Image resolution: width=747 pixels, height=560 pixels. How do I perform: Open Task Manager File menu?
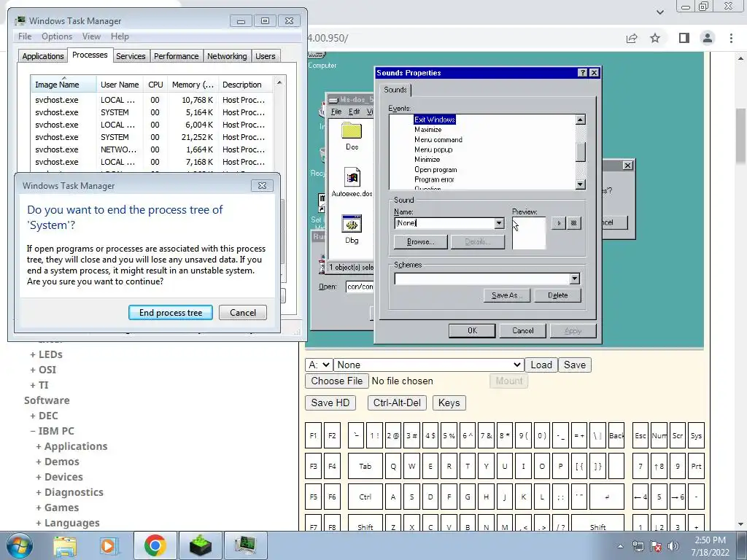coord(25,36)
